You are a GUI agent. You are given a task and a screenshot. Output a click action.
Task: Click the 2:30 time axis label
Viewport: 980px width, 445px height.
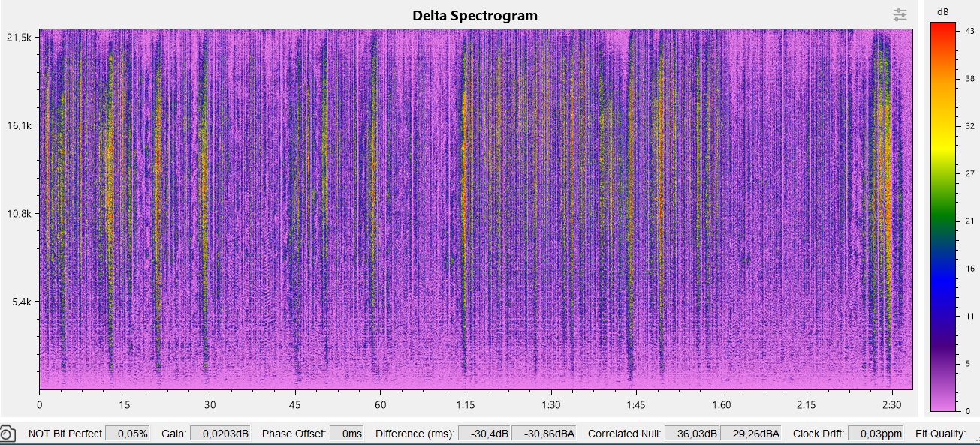(892, 404)
